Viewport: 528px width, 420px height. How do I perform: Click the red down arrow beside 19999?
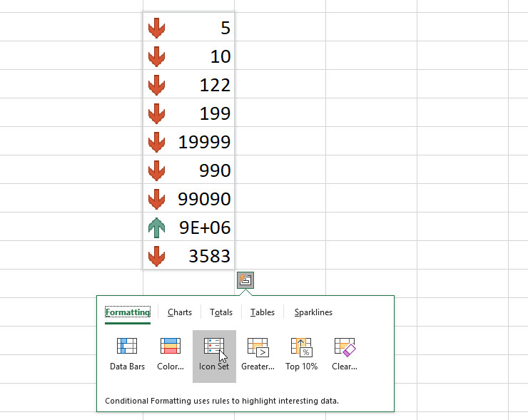[x=156, y=142]
